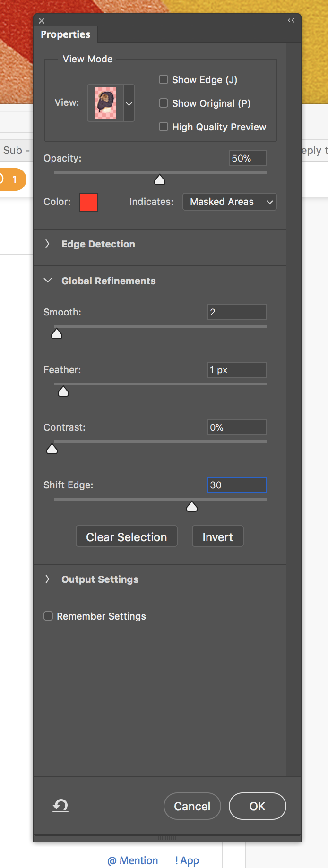Collapse the Global Refinements section
This screenshot has width=328, height=868.
point(48,281)
